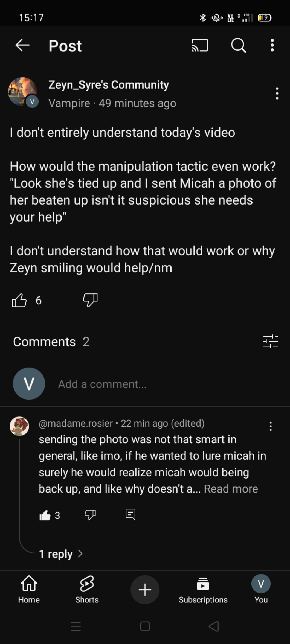Tap the search magnifier icon

tap(238, 45)
